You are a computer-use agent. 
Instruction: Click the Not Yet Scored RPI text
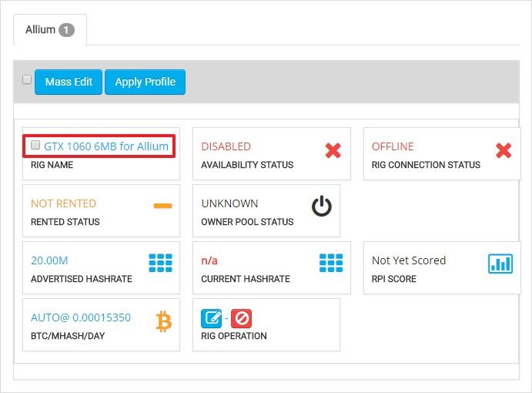pos(409,260)
